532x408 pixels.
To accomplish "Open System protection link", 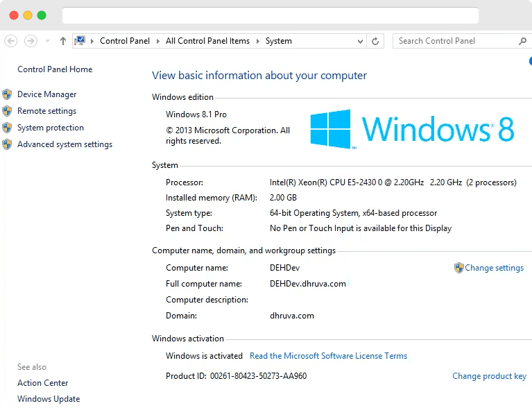I will tap(51, 128).
